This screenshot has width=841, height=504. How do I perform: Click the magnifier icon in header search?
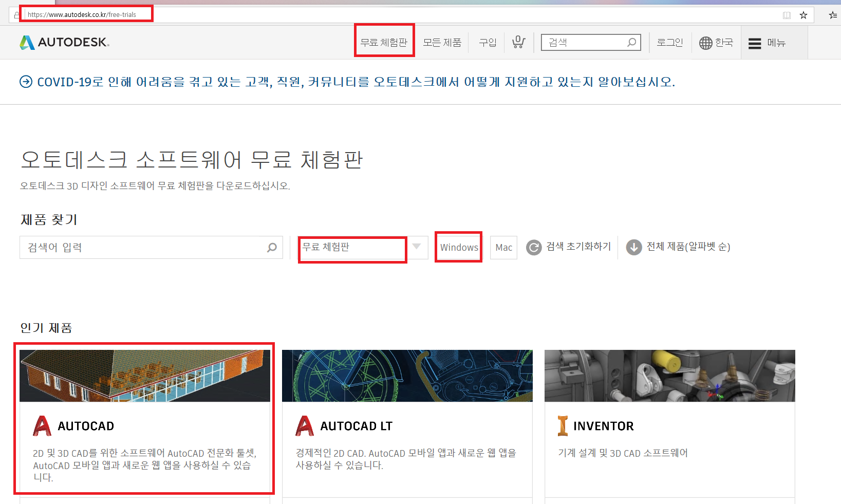point(632,42)
